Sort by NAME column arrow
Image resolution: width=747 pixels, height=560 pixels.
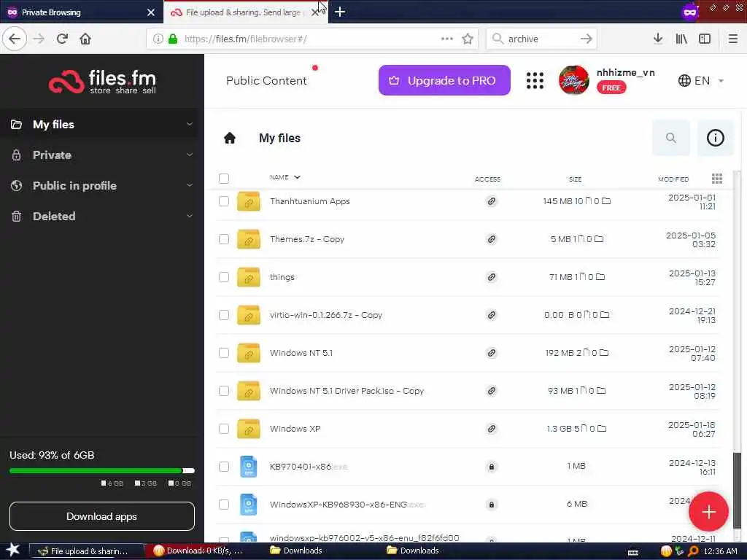click(x=298, y=177)
